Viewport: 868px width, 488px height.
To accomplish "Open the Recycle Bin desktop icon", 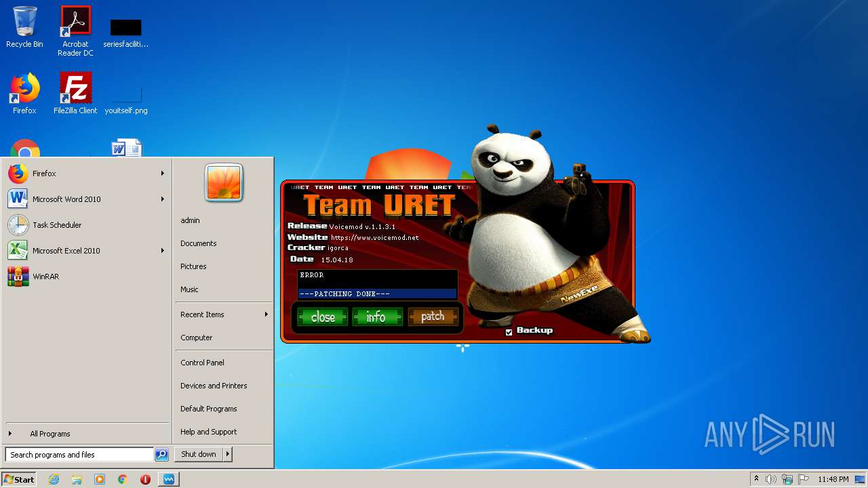I will tap(24, 27).
